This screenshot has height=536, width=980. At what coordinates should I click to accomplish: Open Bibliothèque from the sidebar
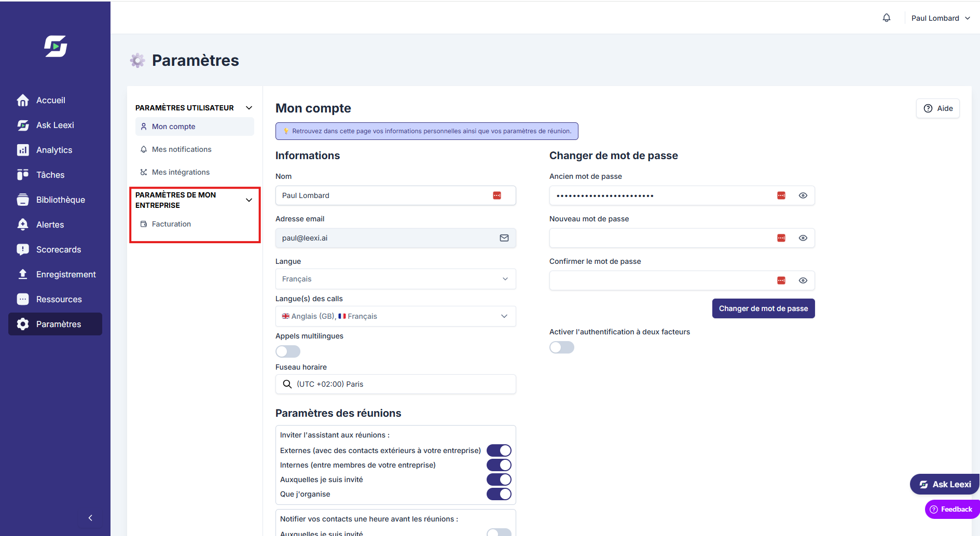pos(55,200)
